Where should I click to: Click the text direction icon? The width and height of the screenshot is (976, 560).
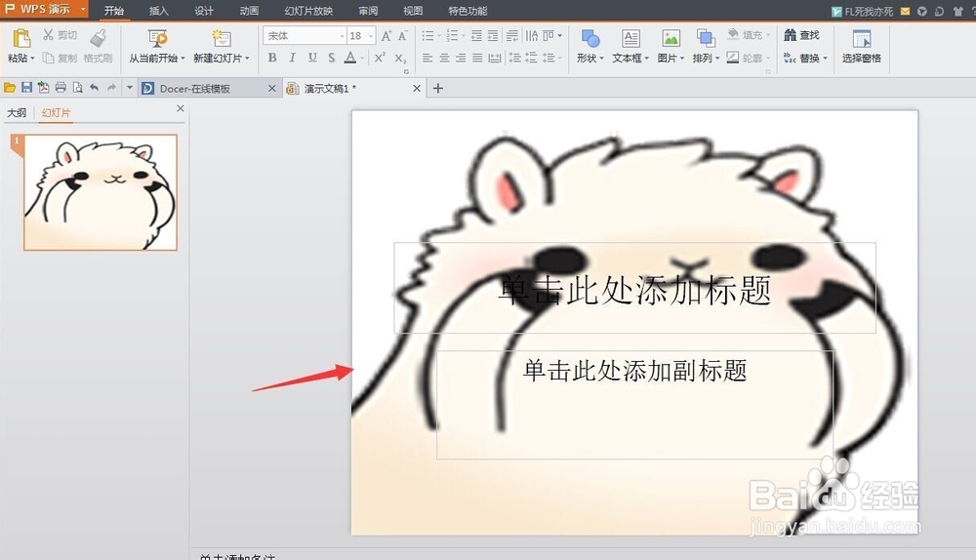[x=532, y=35]
